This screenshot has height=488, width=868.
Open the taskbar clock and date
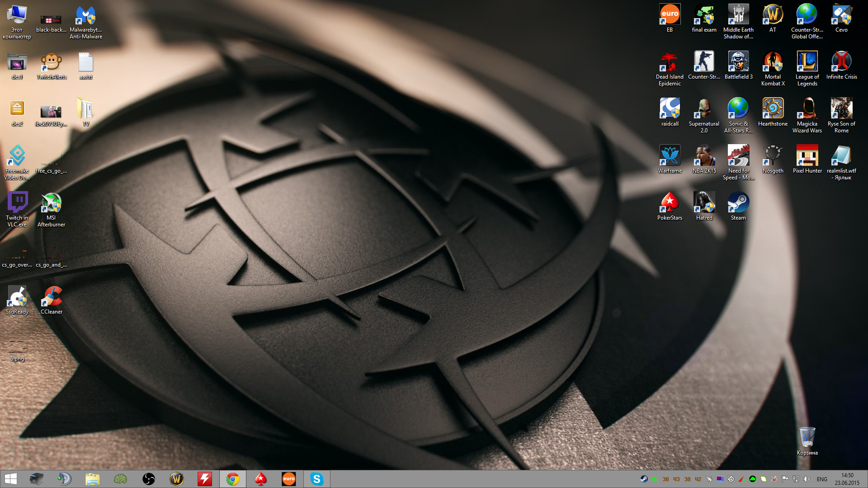847,479
